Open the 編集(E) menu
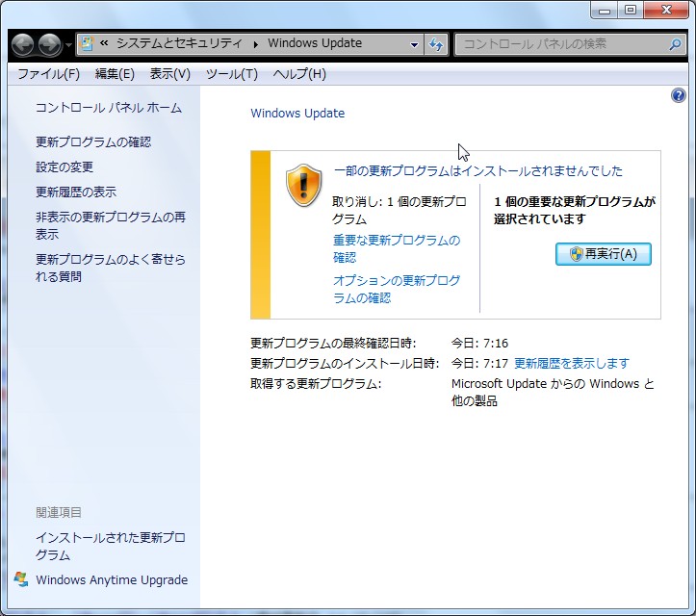Image resolution: width=696 pixels, height=616 pixels. (115, 74)
